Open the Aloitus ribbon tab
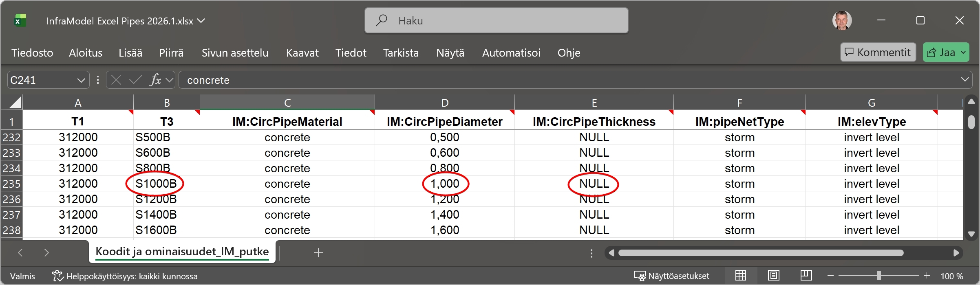This screenshot has width=980, height=285. tap(86, 53)
